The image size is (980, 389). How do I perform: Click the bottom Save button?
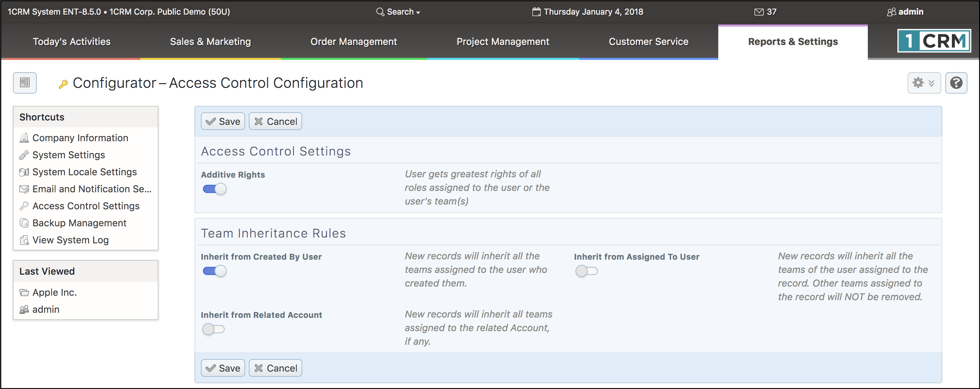click(x=223, y=368)
